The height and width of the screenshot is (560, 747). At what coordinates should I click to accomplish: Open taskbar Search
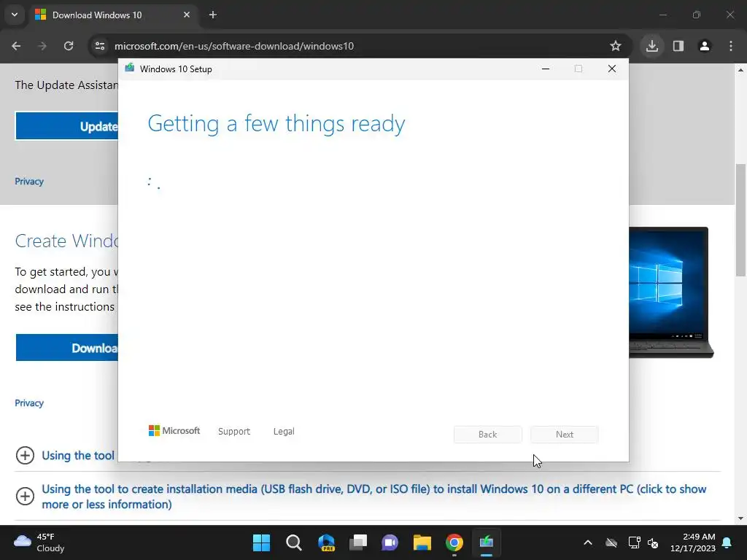coord(293,542)
